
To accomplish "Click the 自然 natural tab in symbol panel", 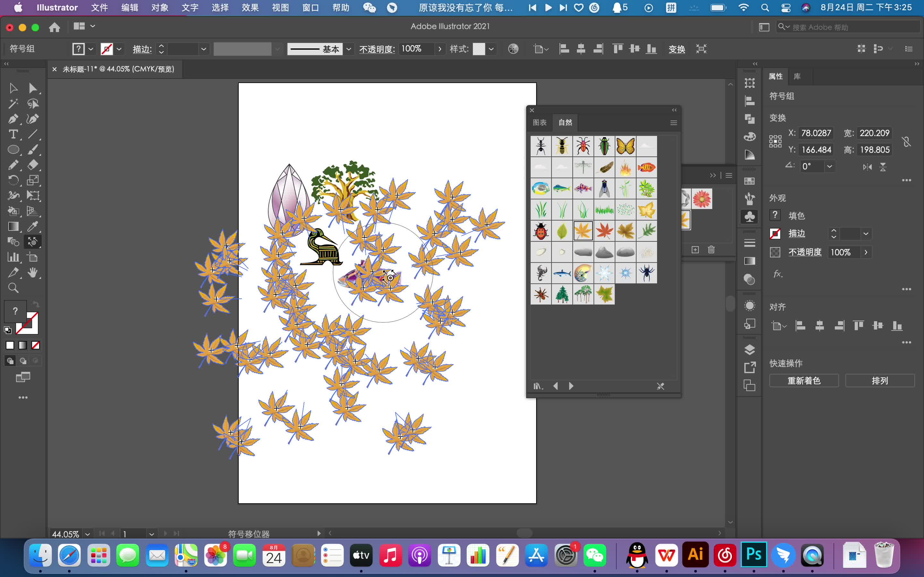I will click(x=565, y=122).
